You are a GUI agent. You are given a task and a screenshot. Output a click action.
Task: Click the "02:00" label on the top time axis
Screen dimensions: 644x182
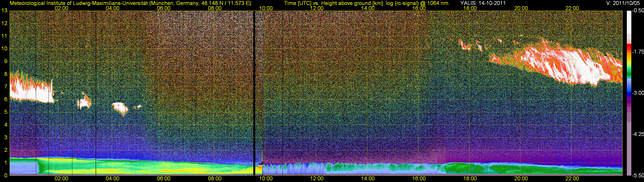pos(61,8)
